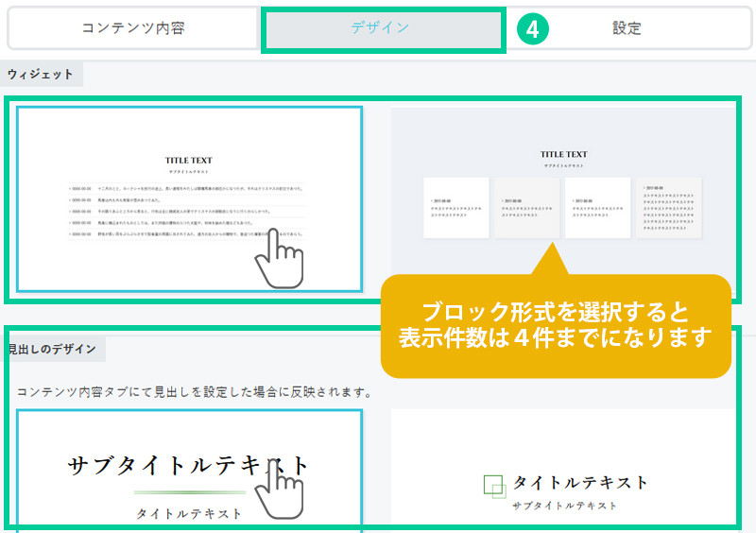Click the 見出しのデザイン section label

tap(51, 349)
